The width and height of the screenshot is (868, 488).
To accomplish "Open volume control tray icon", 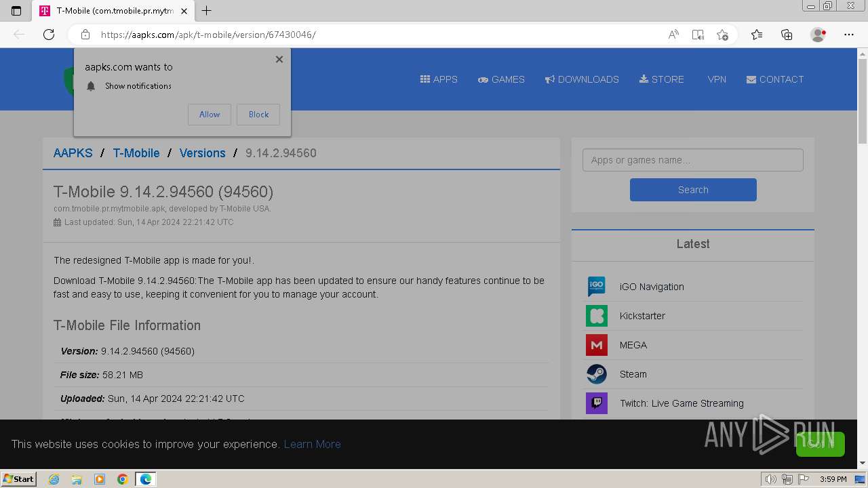I will tap(770, 479).
